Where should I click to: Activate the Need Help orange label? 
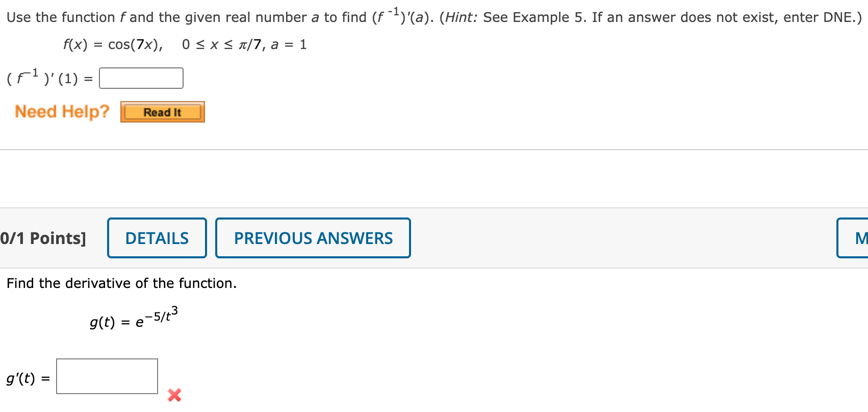click(x=61, y=111)
